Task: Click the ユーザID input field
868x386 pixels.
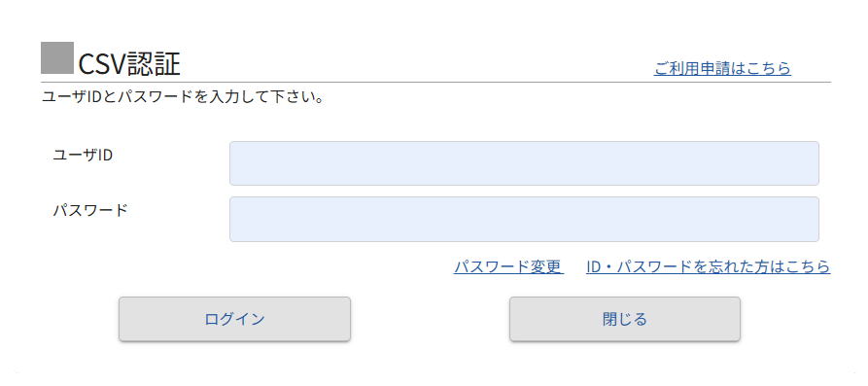Action: click(524, 163)
